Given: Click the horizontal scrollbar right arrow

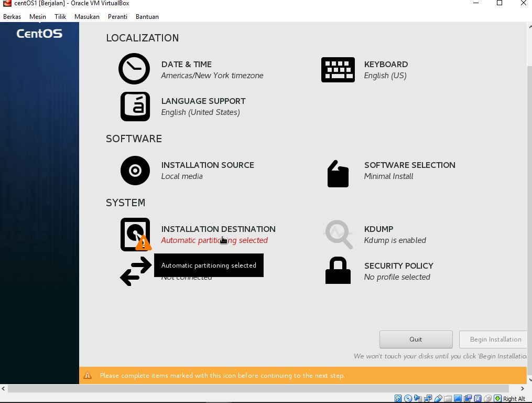Looking at the screenshot, I should [522, 389].
